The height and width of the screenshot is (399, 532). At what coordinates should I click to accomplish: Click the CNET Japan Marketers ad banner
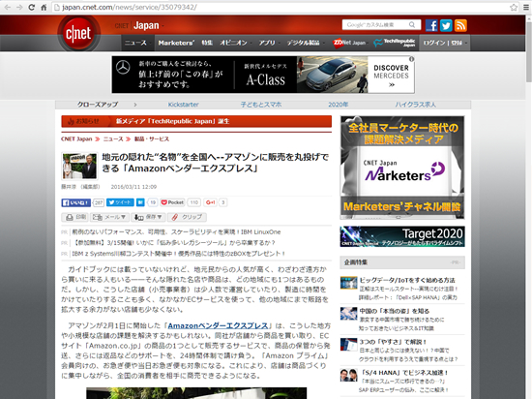coord(402,168)
